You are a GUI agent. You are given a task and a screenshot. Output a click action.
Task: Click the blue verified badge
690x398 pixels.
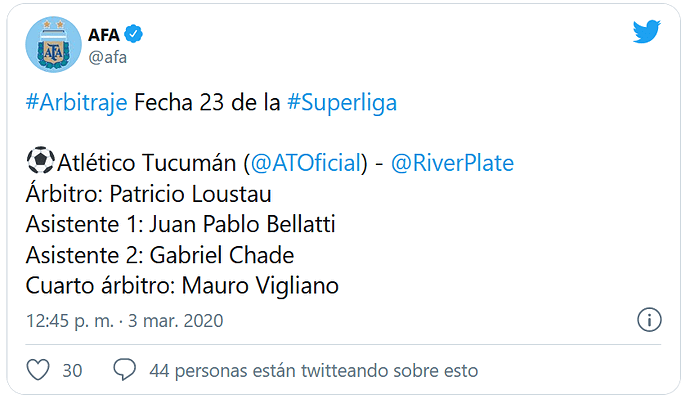pyautogui.click(x=133, y=34)
